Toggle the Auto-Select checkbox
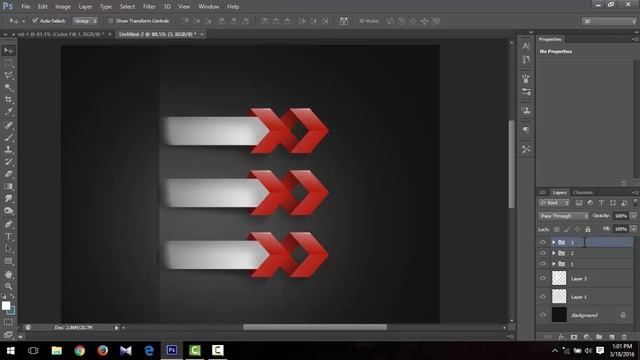The height and width of the screenshot is (360, 640). pos(35,20)
